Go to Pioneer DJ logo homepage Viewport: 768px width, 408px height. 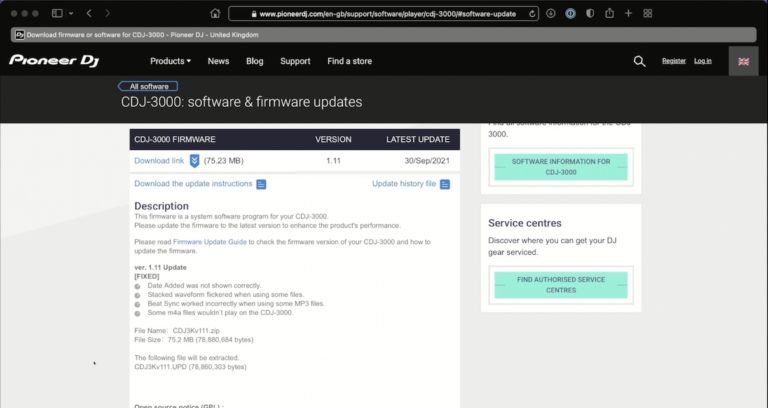pyautogui.click(x=54, y=61)
